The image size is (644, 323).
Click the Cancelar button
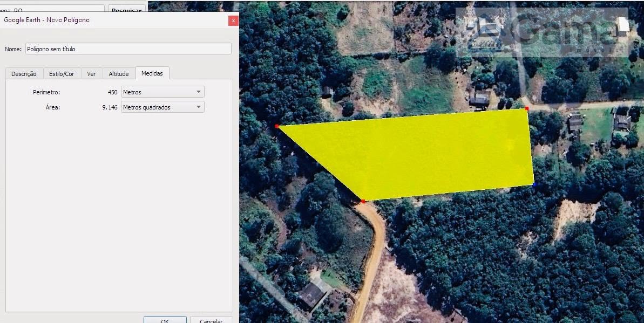coord(211,320)
